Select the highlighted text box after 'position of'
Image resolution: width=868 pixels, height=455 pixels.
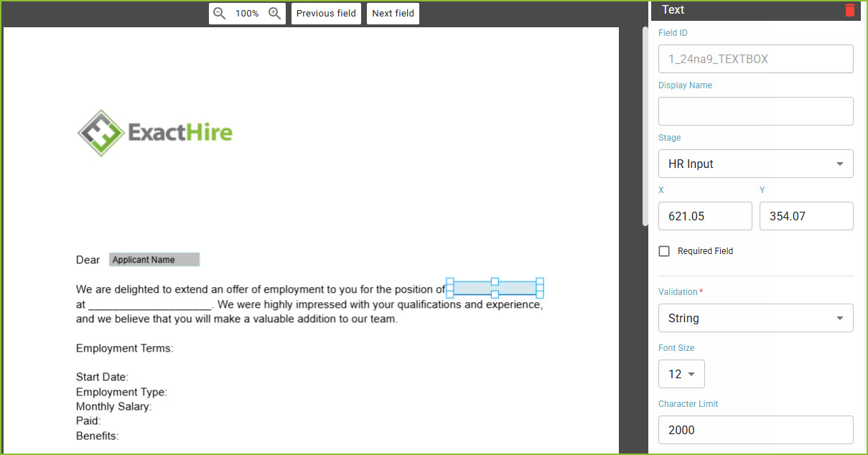[495, 288]
